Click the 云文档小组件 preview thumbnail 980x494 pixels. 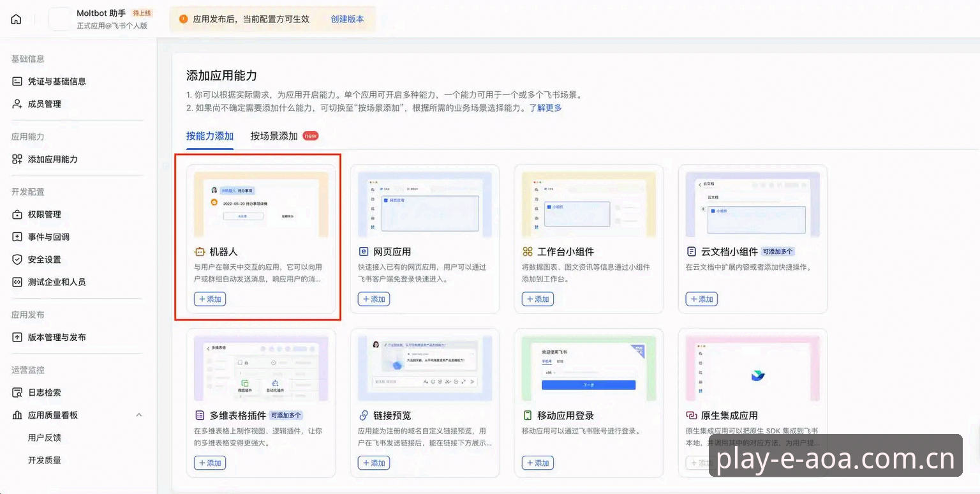pyautogui.click(x=753, y=205)
